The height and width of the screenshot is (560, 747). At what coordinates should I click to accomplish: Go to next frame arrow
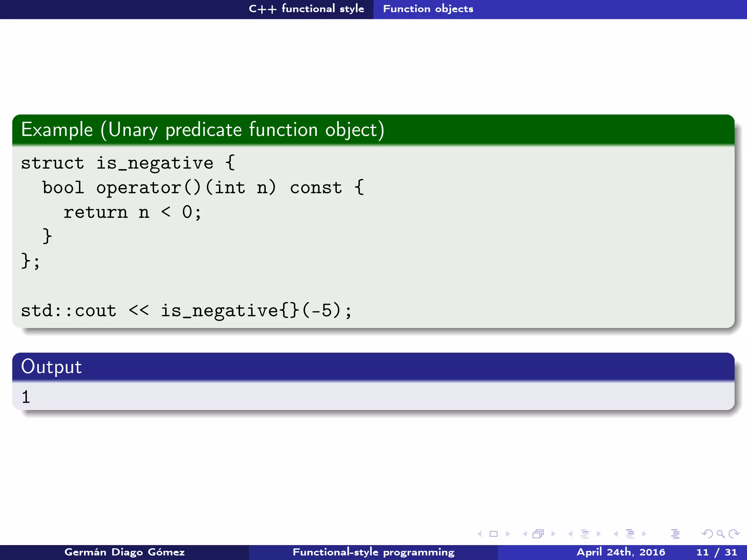click(553, 534)
